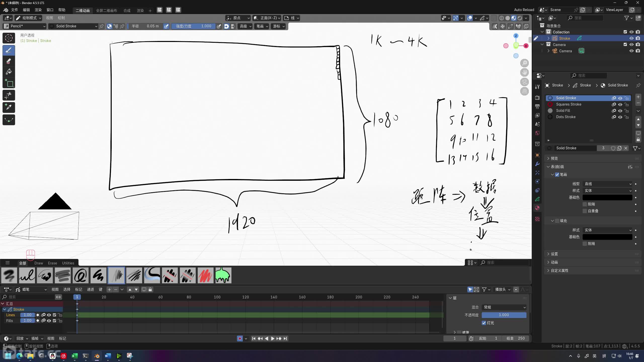This screenshot has height=362, width=644.
Task: Click the stroke 基础色 black color swatch
Action: pos(607,197)
